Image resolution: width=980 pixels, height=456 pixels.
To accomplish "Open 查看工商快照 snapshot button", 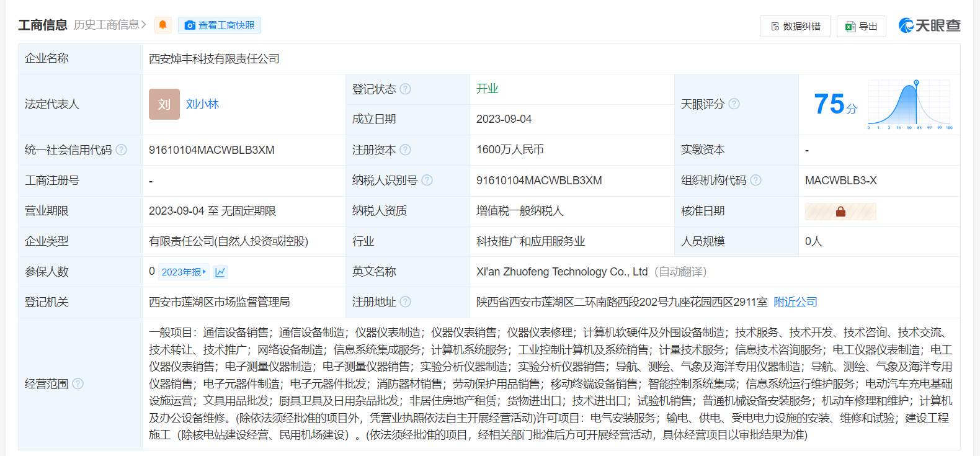I will coord(220,25).
